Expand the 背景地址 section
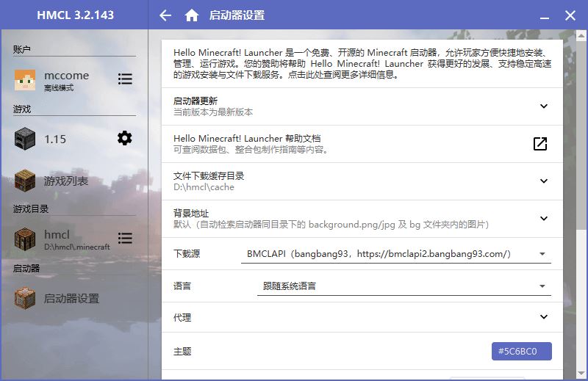Screen dimensions: 588x381 coord(544,218)
